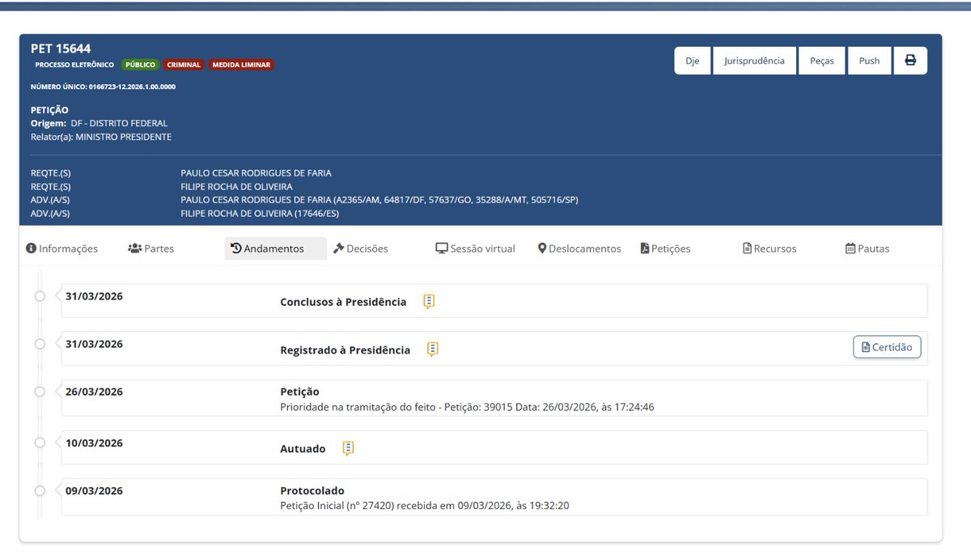Screen dimensions: 971x560
Task: Open the note icon next to Registrado à Presidência
Action: (x=433, y=350)
